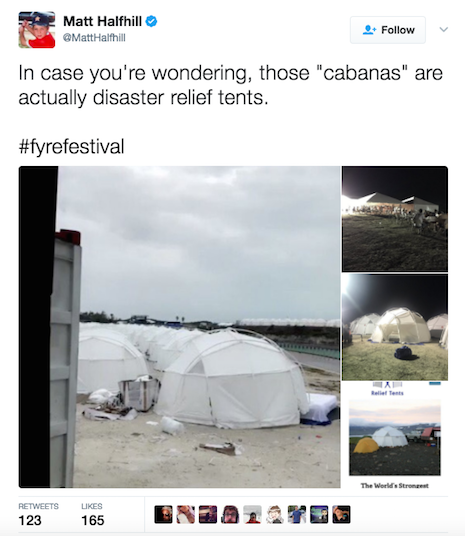Open the large daytime tents photo
Screen dimensions: 465x536
tap(180, 327)
